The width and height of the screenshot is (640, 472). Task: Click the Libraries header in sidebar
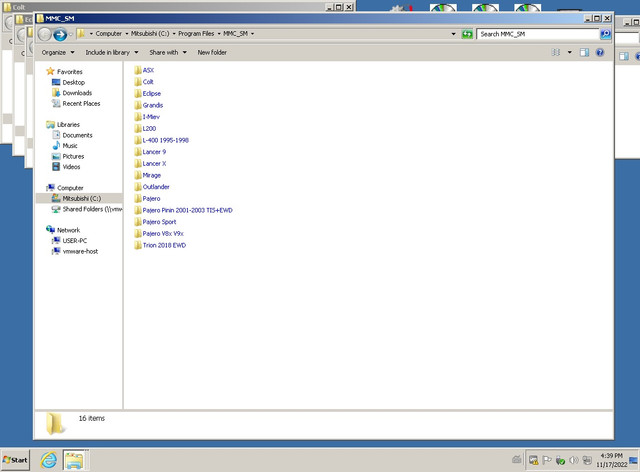68,125
